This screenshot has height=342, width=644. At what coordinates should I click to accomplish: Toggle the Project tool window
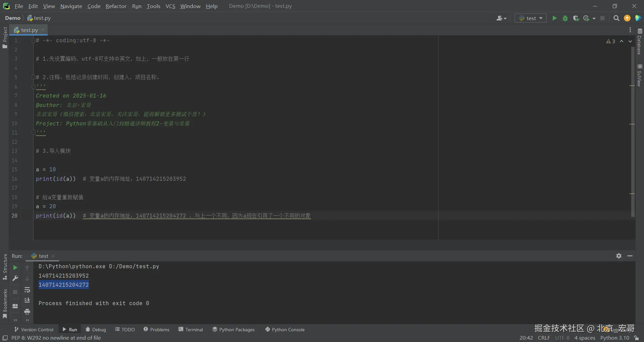tap(5, 38)
